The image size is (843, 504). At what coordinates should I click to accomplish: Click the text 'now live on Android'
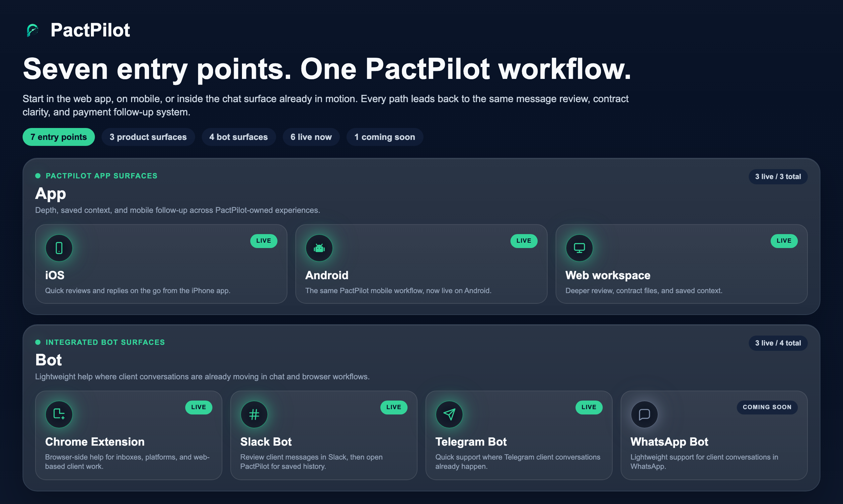pos(459,291)
